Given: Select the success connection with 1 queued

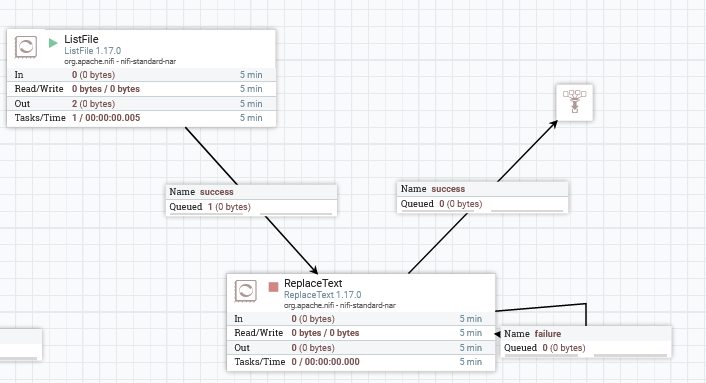Looking at the screenshot, I should point(251,200).
